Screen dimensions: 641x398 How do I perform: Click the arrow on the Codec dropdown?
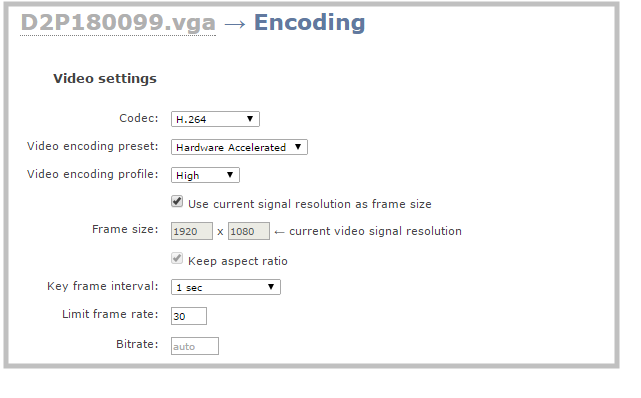point(250,119)
